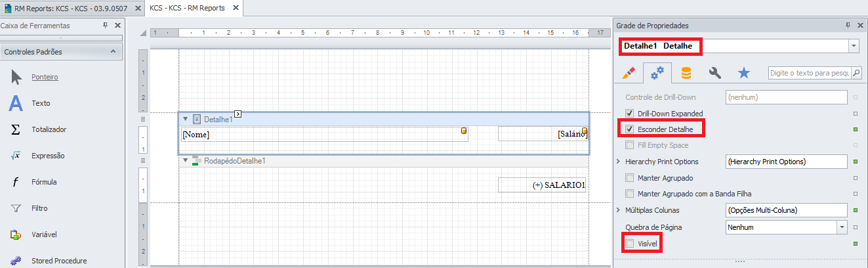Click the Opções Multi-Coluna value box
This screenshot has width=868, height=268.
[787, 210]
